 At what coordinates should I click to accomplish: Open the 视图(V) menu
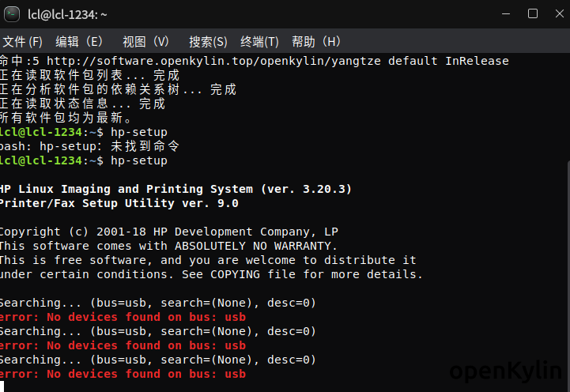[146, 42]
